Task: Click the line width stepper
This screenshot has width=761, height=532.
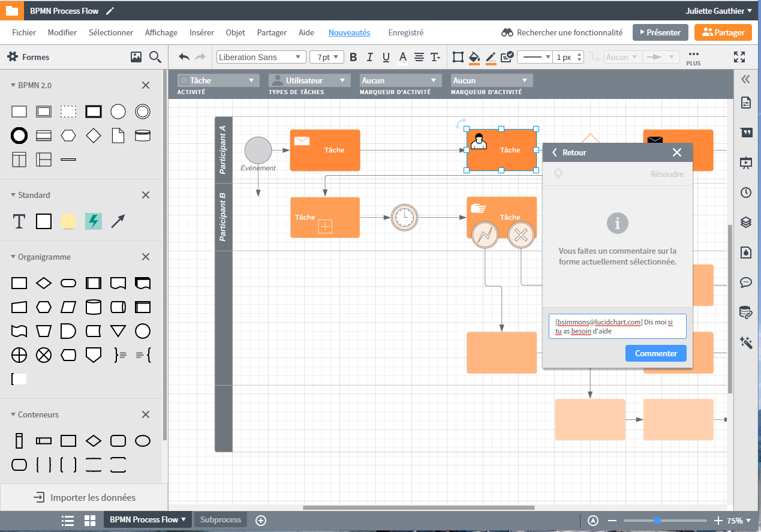Action: pos(579,57)
